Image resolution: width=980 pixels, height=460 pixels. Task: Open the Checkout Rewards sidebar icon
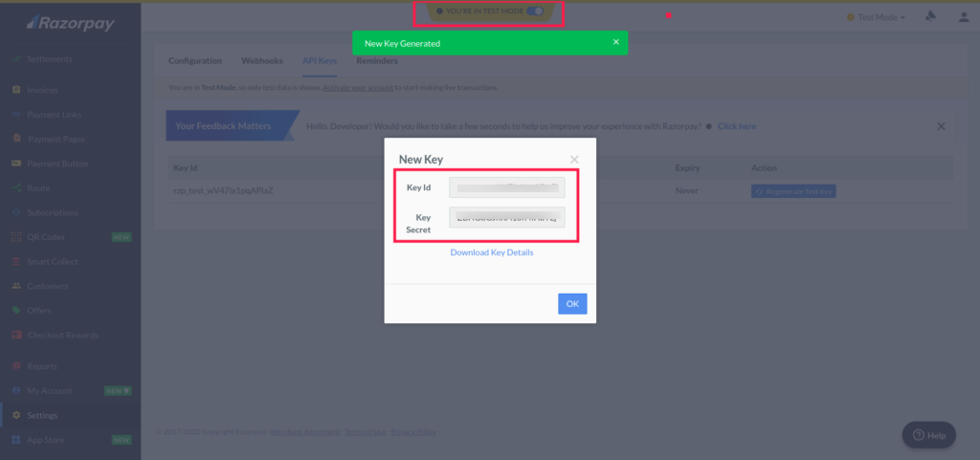pyautogui.click(x=16, y=336)
